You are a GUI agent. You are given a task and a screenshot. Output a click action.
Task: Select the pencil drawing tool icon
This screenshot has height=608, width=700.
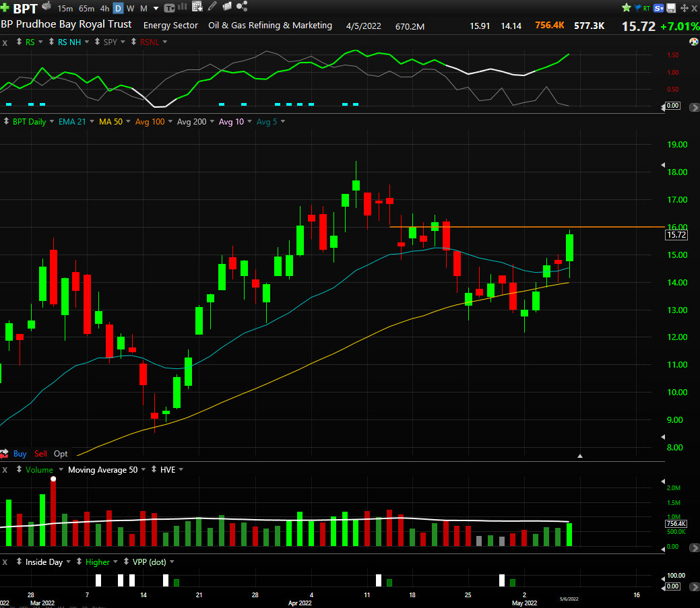[212, 6]
